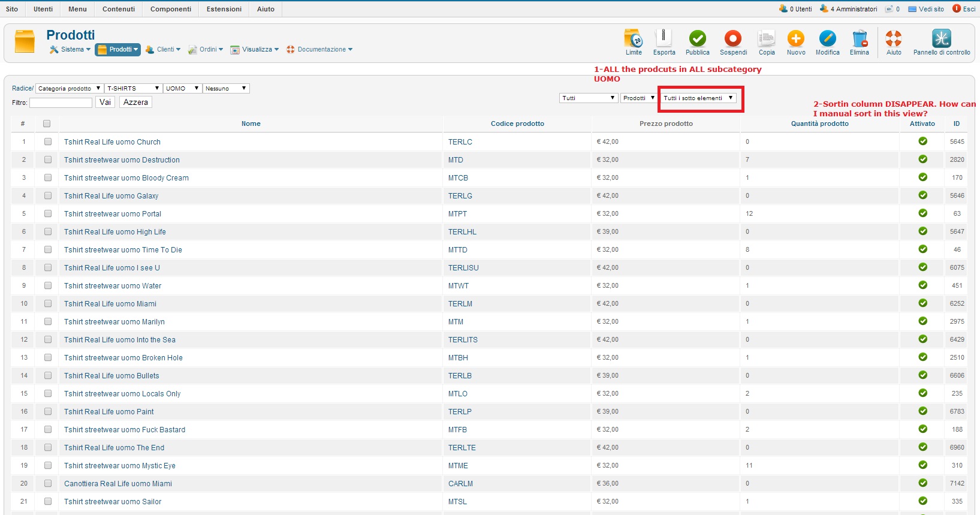Viewport: 980px width, 515px height.
Task: Open the Estensioni menu
Action: tap(224, 9)
